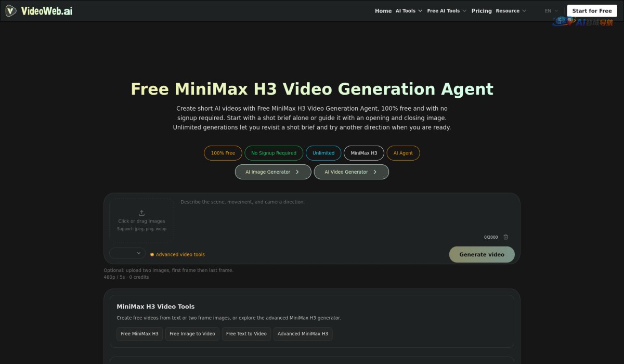Click the '480p / 5s · 0 credits' text
Screen dimensions: 624x364
[x=126, y=277]
